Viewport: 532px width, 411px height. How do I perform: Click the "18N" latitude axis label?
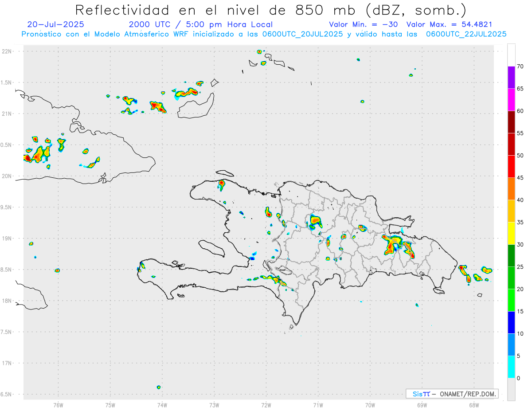(7, 301)
